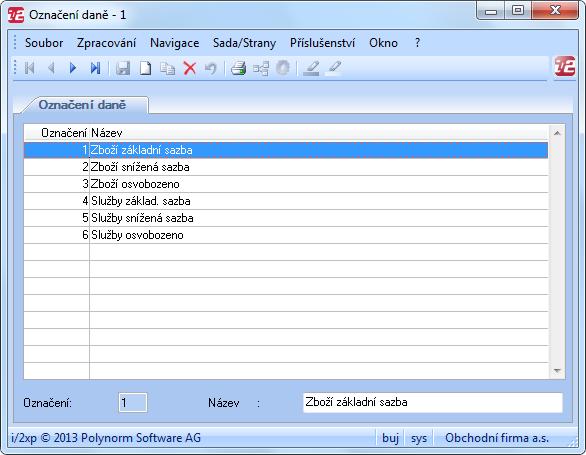
Task: Select the Označení daně tab
Action: pyautogui.click(x=82, y=105)
